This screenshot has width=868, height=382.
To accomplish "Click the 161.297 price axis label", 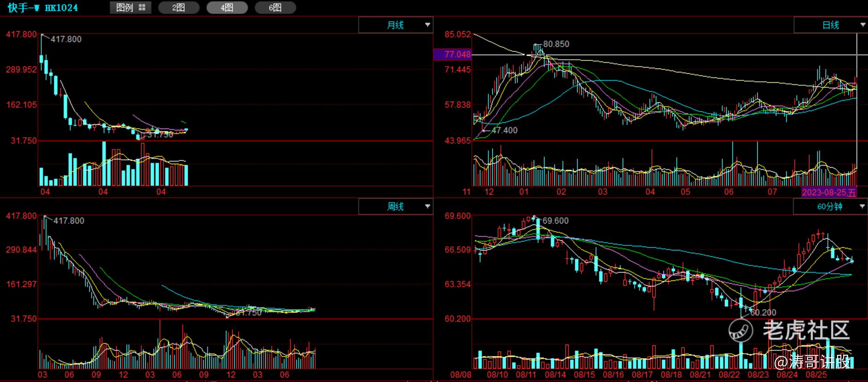I will pyautogui.click(x=21, y=284).
